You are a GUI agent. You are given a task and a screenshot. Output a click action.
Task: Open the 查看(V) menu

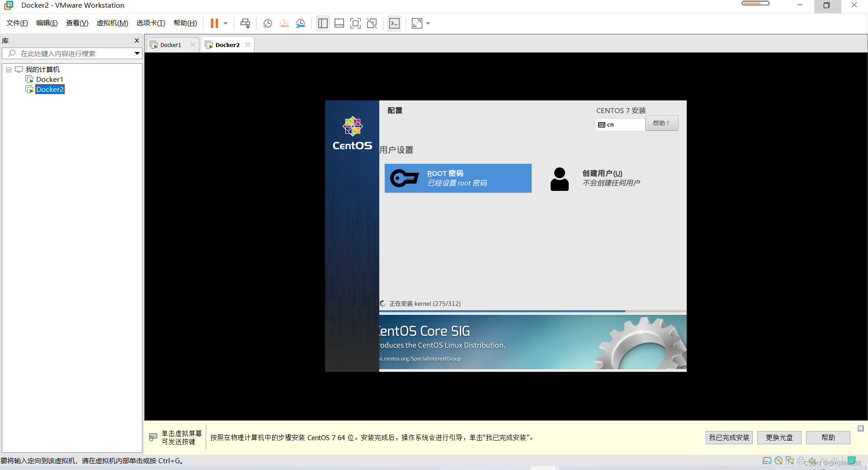pyautogui.click(x=77, y=23)
